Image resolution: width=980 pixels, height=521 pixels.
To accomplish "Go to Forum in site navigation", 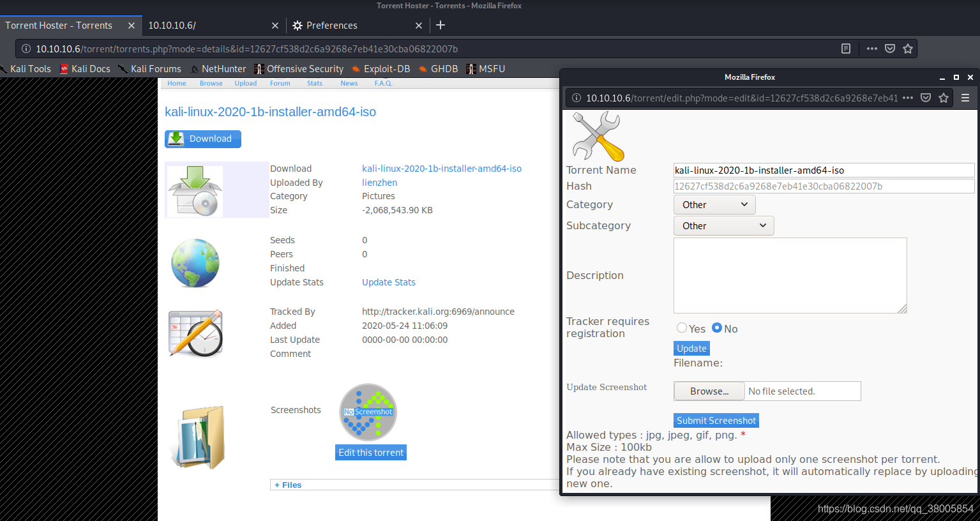I will click(280, 84).
